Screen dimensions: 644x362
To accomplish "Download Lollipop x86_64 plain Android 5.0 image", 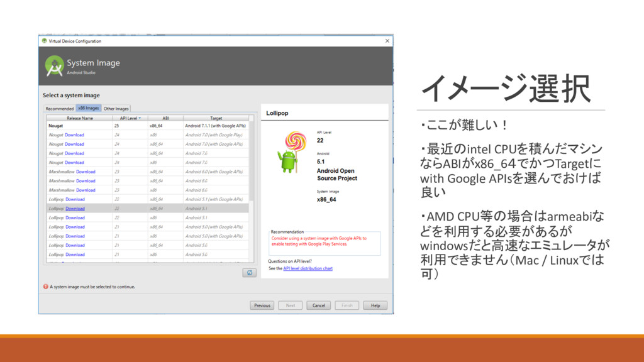I will point(75,245).
